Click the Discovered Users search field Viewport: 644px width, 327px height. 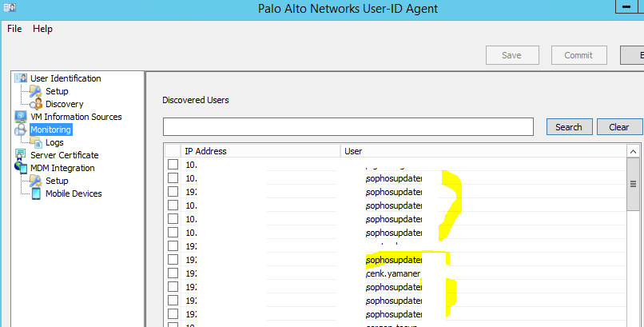tap(348, 127)
